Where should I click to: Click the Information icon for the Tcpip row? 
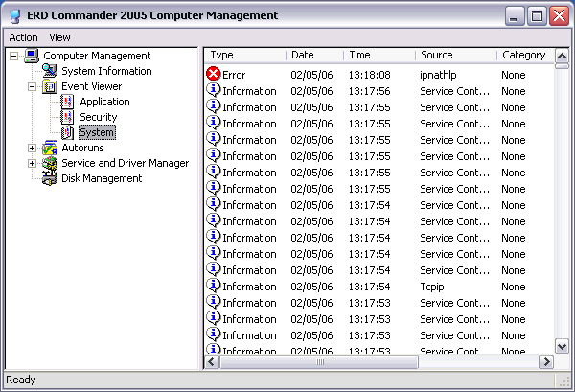(x=213, y=286)
